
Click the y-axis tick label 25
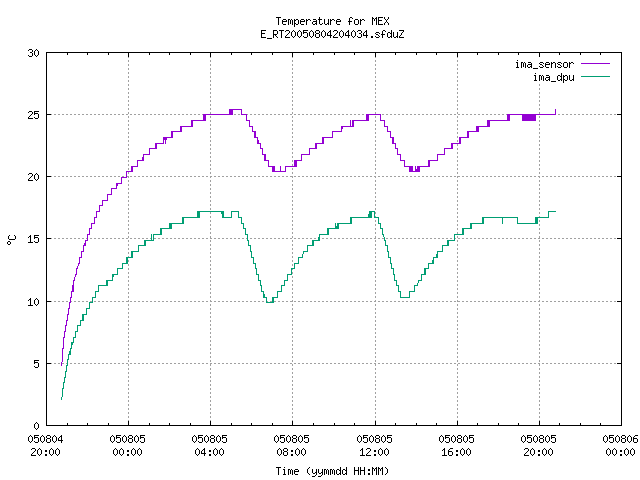click(x=33, y=115)
